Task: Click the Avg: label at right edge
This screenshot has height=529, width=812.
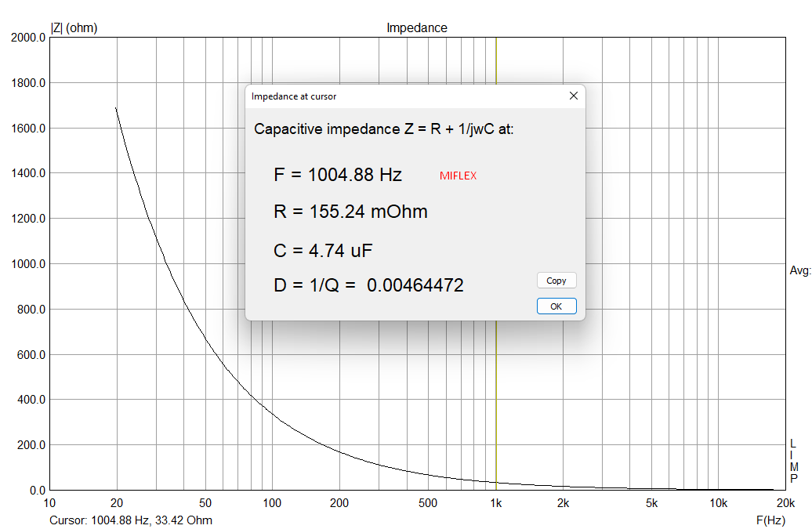Action: click(x=799, y=270)
